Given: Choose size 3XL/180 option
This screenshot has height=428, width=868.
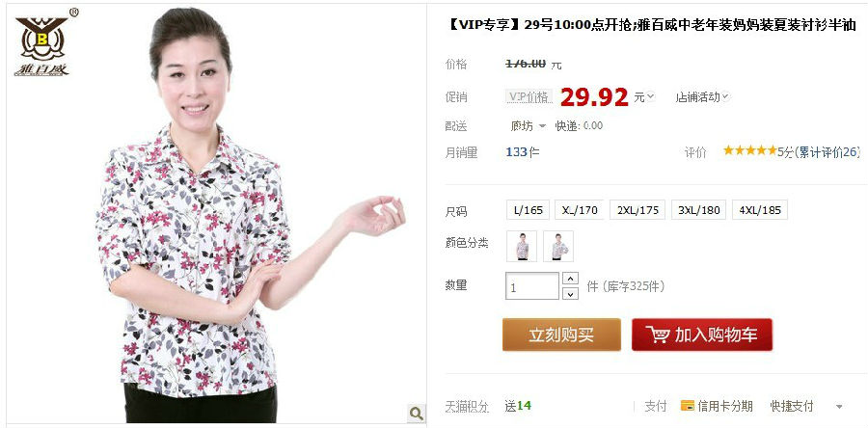Looking at the screenshot, I should (698, 210).
